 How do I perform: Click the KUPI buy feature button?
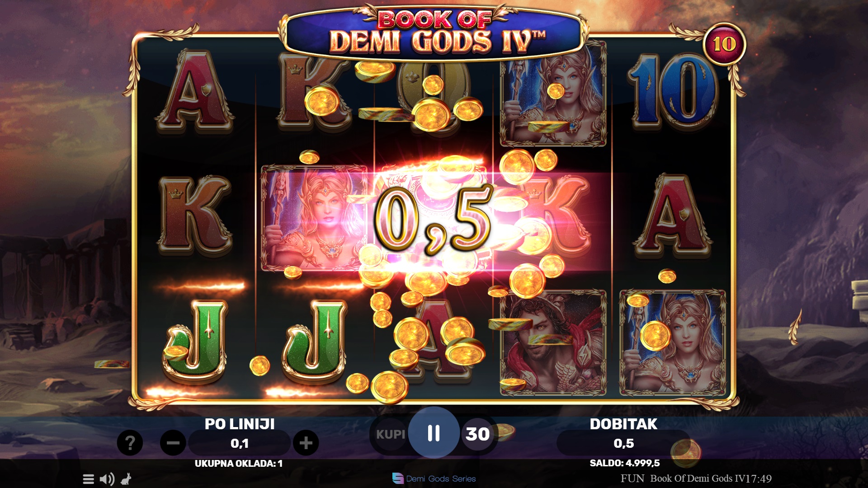(391, 434)
